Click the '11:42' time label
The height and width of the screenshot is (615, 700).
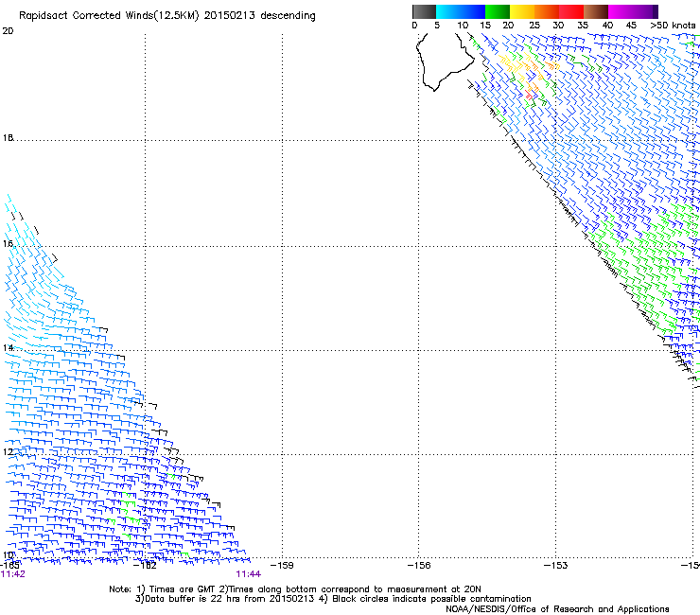[x=13, y=574]
